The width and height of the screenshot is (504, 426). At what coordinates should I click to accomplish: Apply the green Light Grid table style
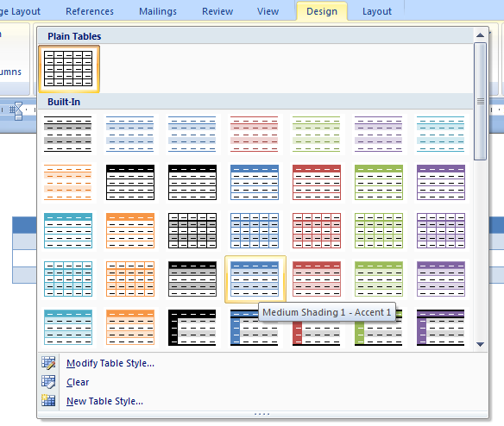(x=379, y=230)
